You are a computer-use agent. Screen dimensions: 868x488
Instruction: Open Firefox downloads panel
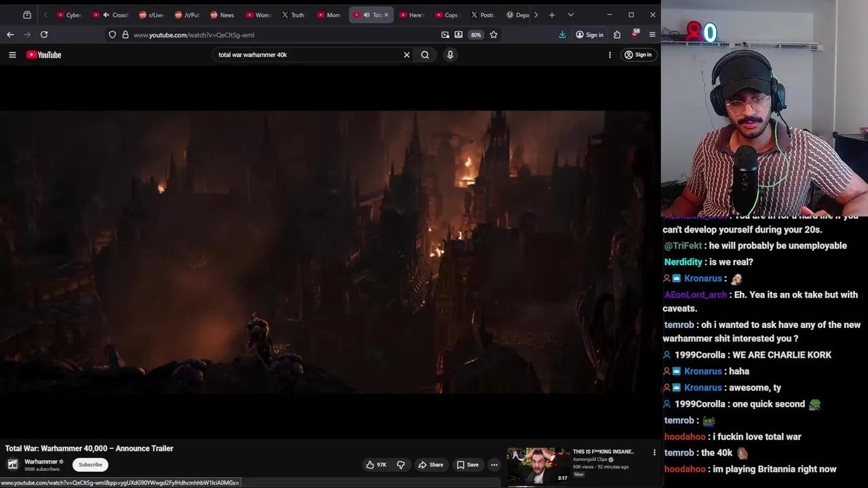click(562, 35)
